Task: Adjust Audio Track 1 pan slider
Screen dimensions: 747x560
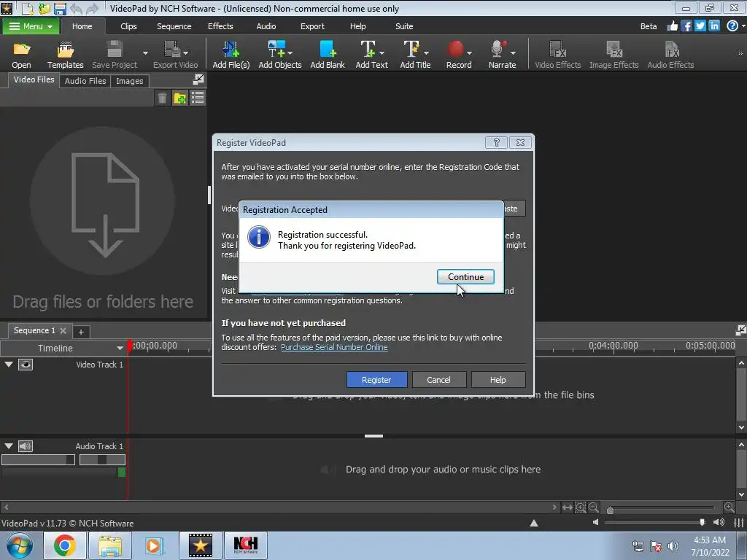Action: [x=102, y=460]
